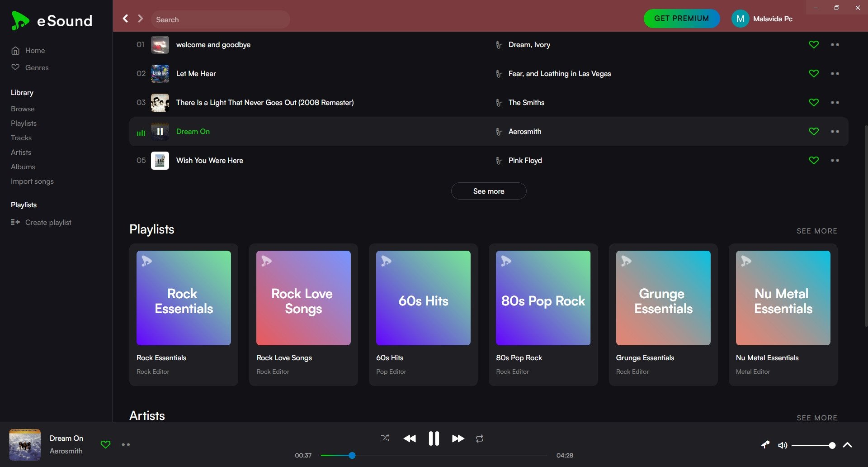868x467 pixels.
Task: Click the See more button under tracks
Action: click(x=488, y=191)
